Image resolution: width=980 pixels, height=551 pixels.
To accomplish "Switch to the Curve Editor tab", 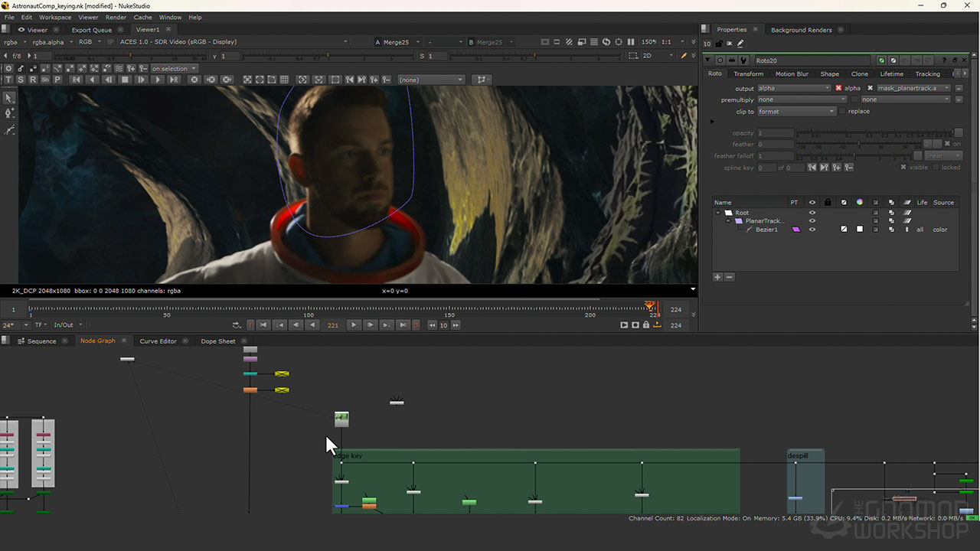I will pos(158,341).
